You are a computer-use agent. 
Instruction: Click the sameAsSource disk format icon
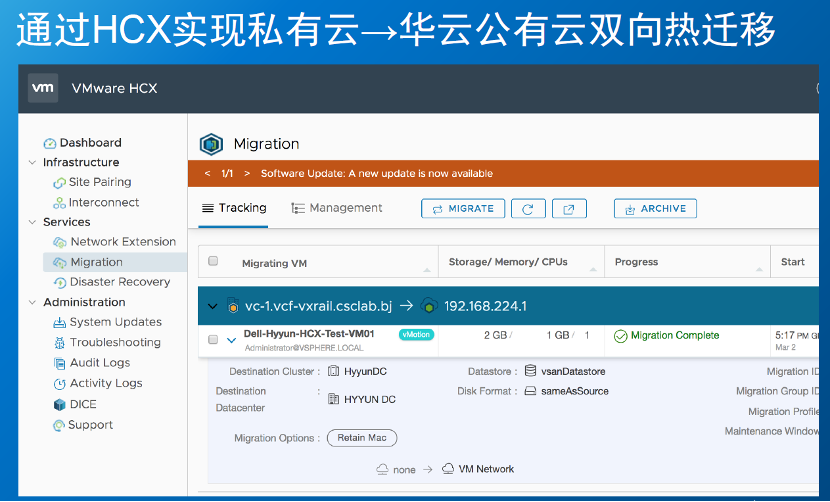pyautogui.click(x=530, y=391)
